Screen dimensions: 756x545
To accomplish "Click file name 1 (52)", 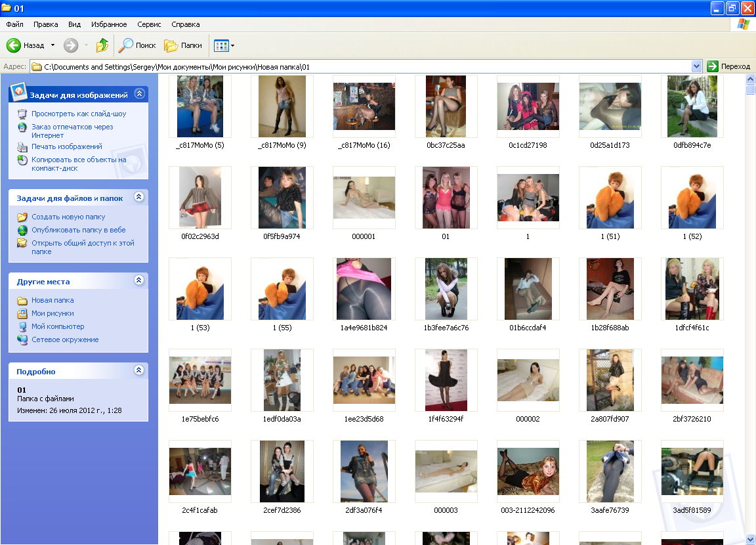I will tap(692, 236).
